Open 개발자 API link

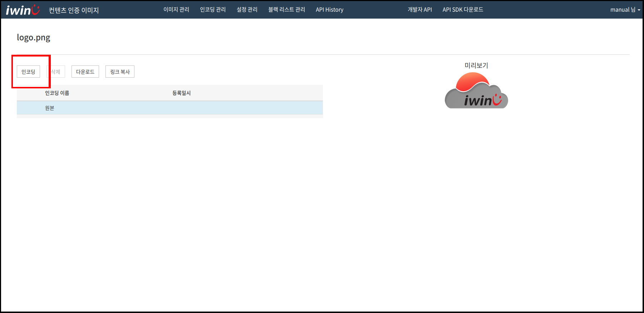(420, 10)
